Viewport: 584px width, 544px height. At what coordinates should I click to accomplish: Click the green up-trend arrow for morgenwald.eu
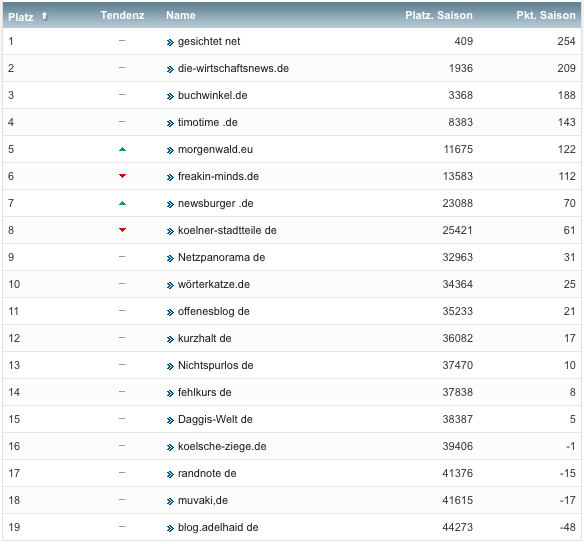tap(123, 149)
